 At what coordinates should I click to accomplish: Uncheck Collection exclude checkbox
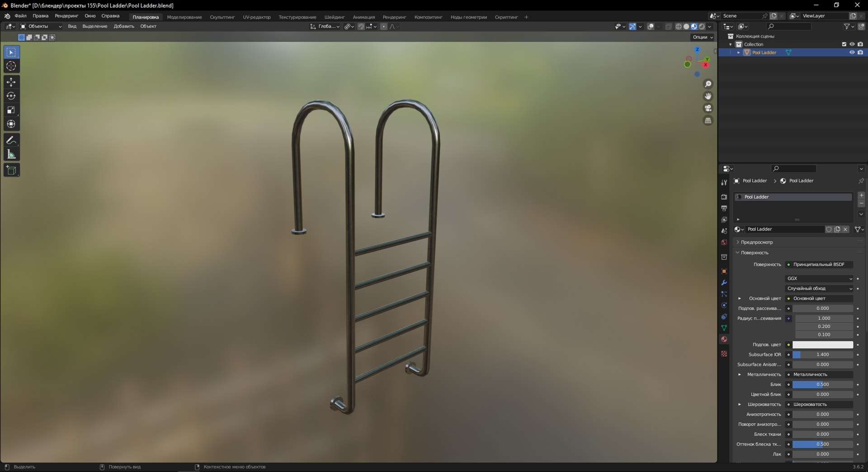click(x=844, y=44)
